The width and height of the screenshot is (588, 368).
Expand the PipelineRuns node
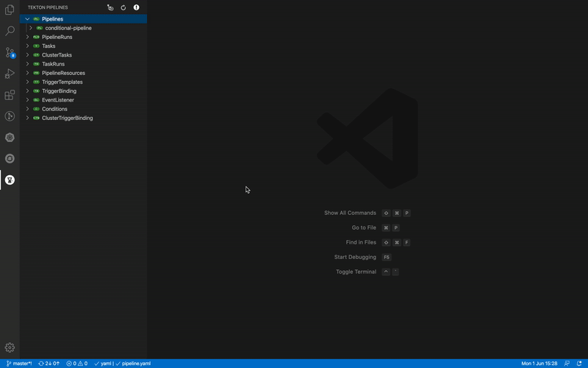(27, 37)
